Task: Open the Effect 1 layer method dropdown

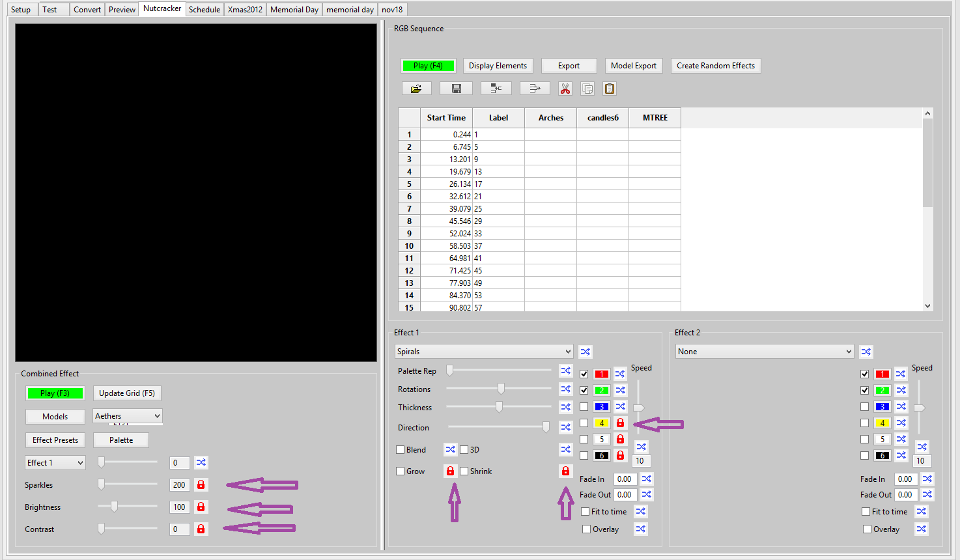Action: point(55,462)
